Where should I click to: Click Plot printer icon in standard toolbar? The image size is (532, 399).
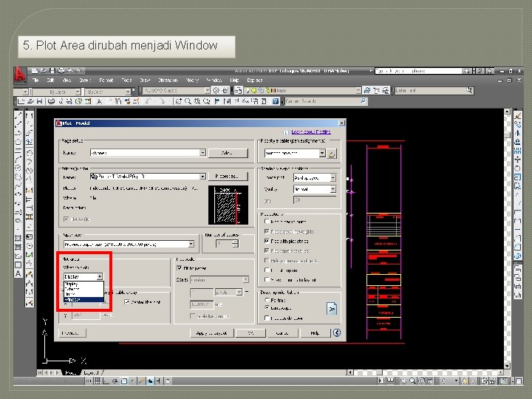click(x=51, y=101)
